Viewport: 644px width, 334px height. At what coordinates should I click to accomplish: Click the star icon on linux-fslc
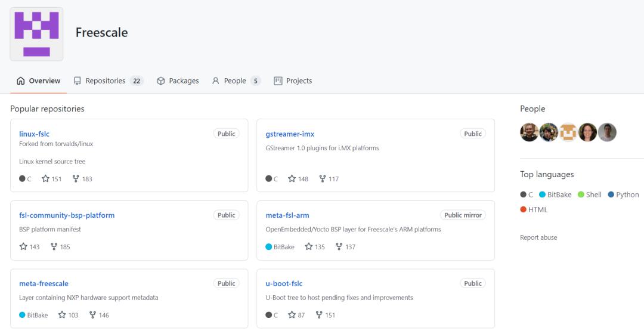(x=45, y=179)
